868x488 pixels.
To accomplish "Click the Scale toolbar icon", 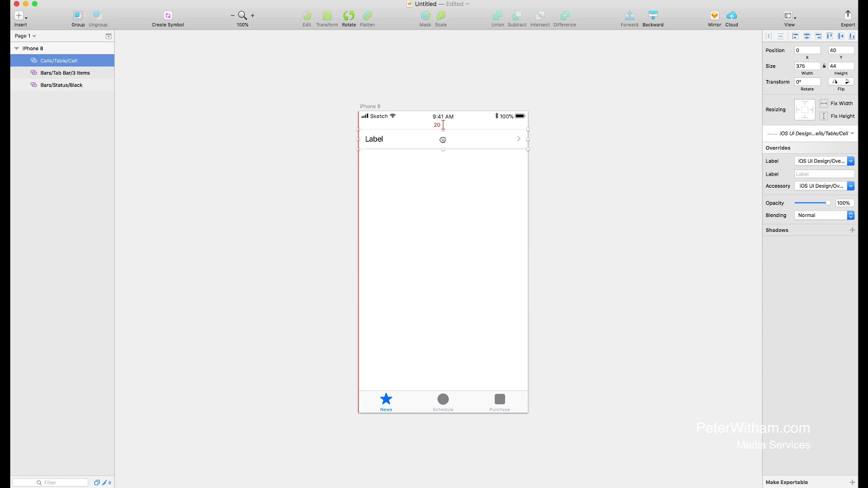I will tap(441, 16).
